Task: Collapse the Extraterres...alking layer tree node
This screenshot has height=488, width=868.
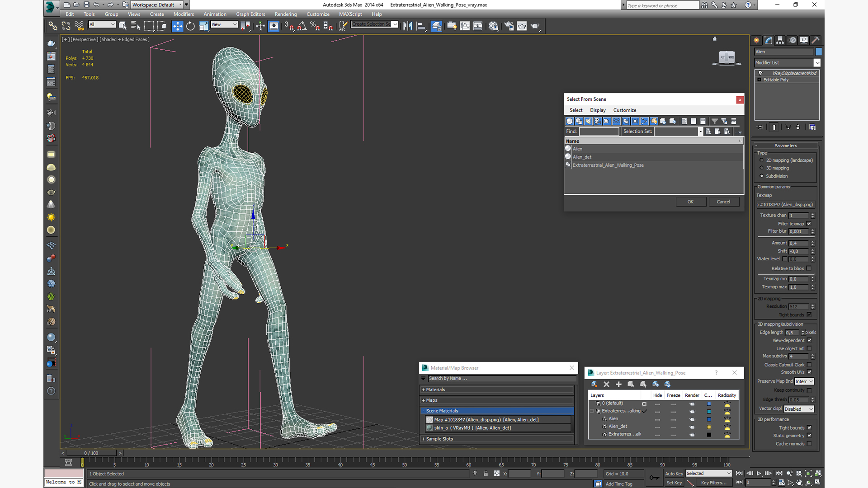Action: pyautogui.click(x=592, y=411)
